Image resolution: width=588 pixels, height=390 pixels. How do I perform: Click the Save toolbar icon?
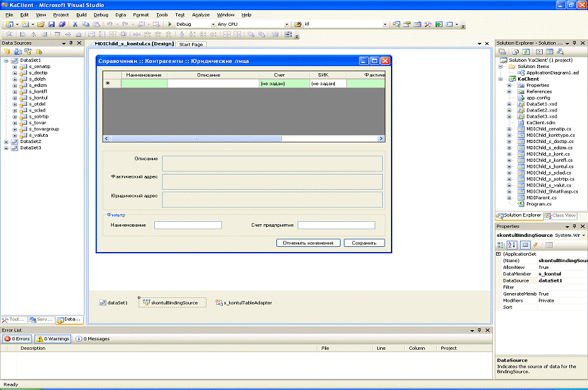coord(51,25)
